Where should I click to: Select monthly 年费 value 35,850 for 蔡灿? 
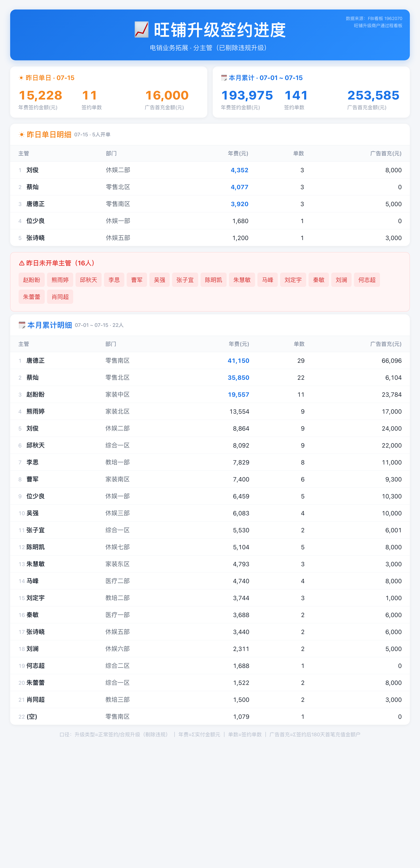point(239,378)
